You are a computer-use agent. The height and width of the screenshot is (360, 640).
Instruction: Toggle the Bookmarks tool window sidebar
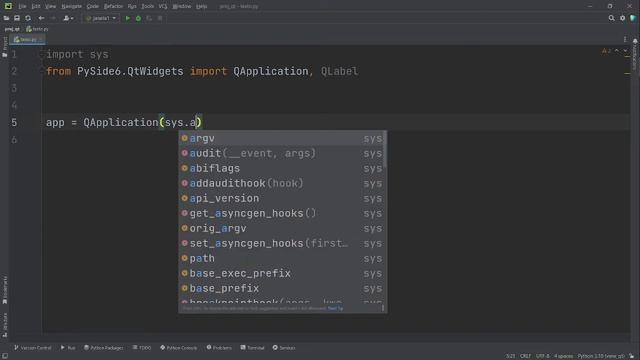pos(5,290)
